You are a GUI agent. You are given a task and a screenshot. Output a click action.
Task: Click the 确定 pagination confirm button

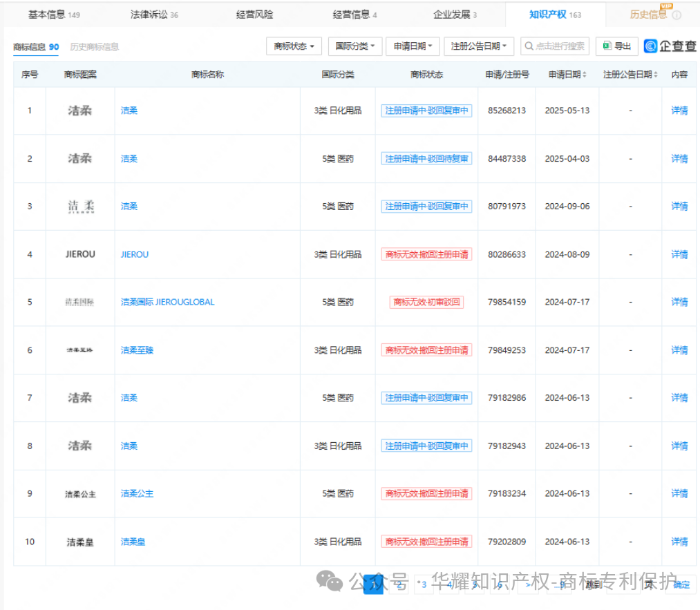[x=681, y=584]
